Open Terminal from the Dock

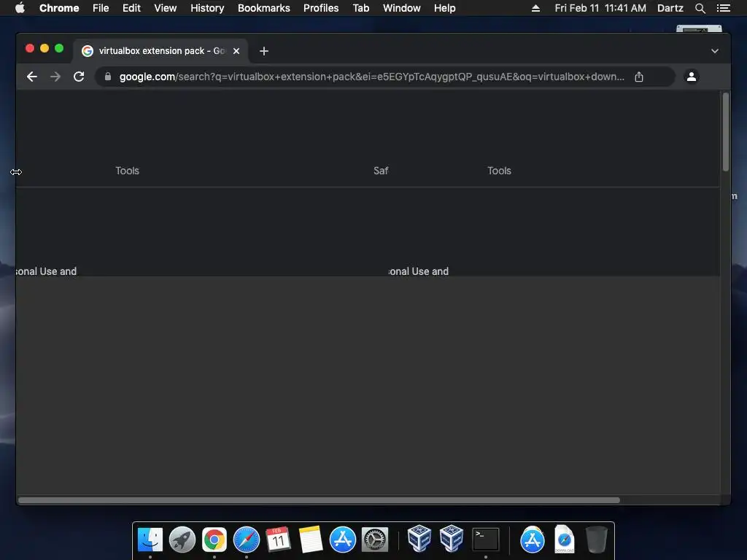click(485, 540)
